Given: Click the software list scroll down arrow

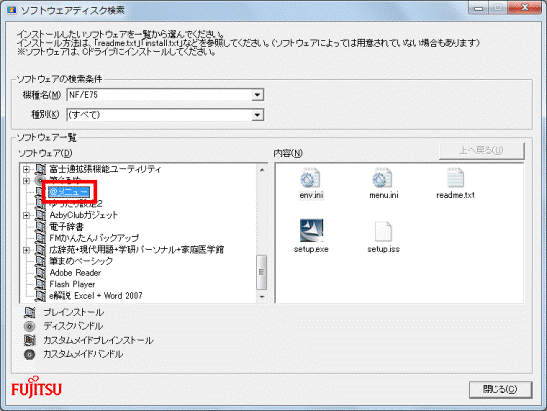Looking at the screenshot, I should (262, 297).
